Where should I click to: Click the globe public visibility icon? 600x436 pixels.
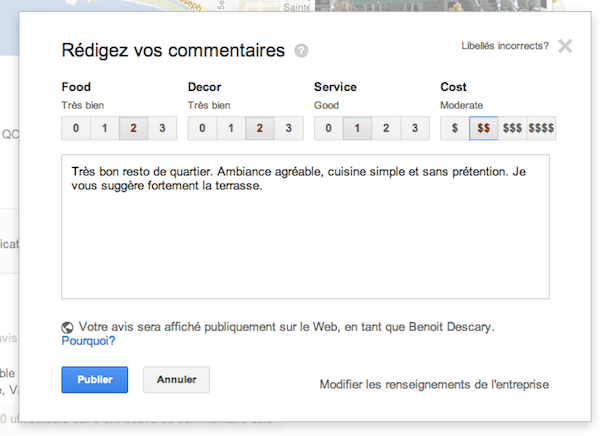(x=67, y=328)
